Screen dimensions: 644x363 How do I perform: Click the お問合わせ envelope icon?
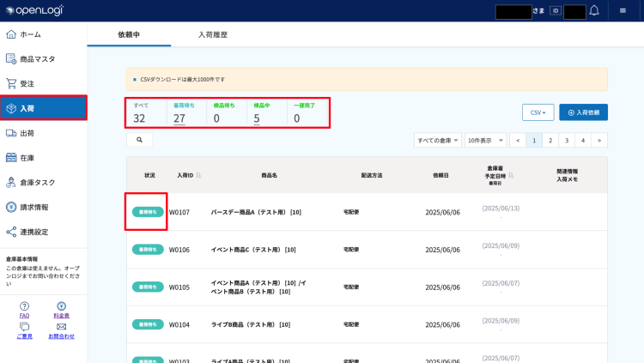click(61, 327)
